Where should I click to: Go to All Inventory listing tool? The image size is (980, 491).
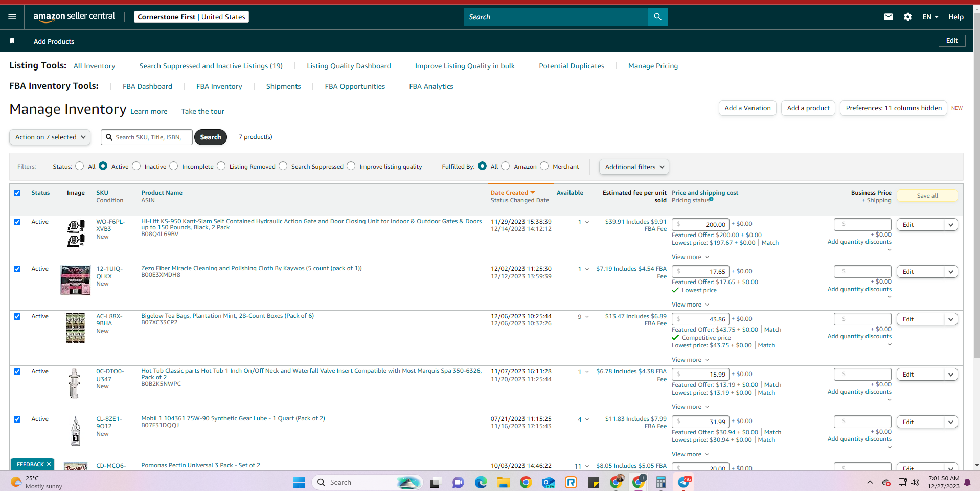(94, 66)
